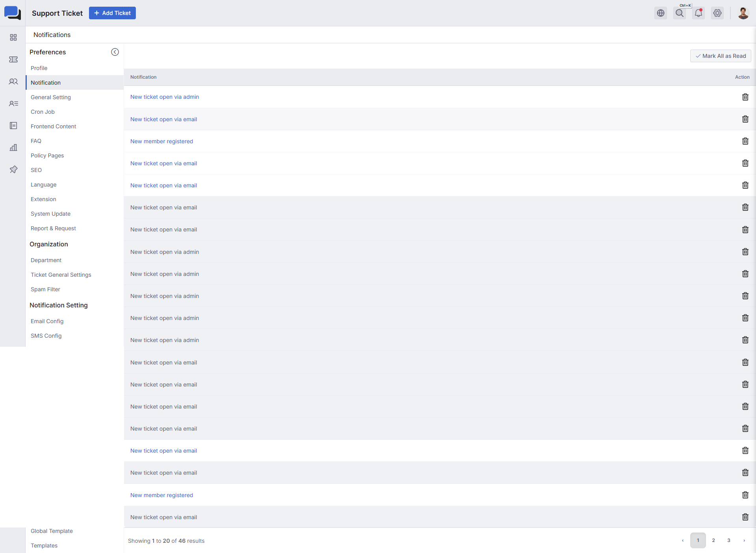Click the globe language icon in header
The height and width of the screenshot is (553, 756).
pos(661,13)
